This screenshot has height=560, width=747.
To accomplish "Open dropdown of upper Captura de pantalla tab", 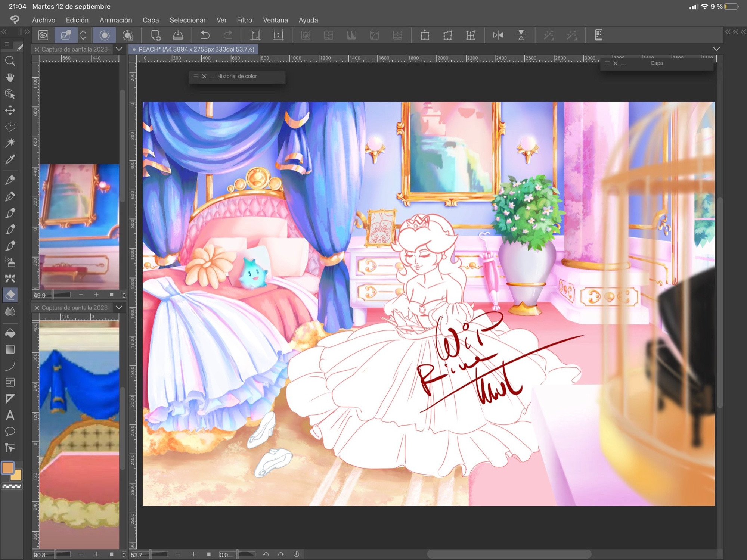I will coord(119,49).
